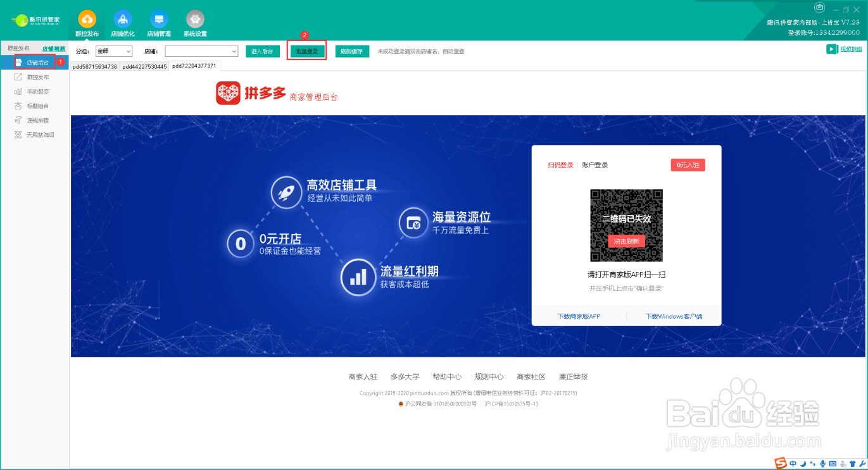This screenshot has height=470, width=868.
Task: Toggle the moon half-width mode icon
Action: 803,464
